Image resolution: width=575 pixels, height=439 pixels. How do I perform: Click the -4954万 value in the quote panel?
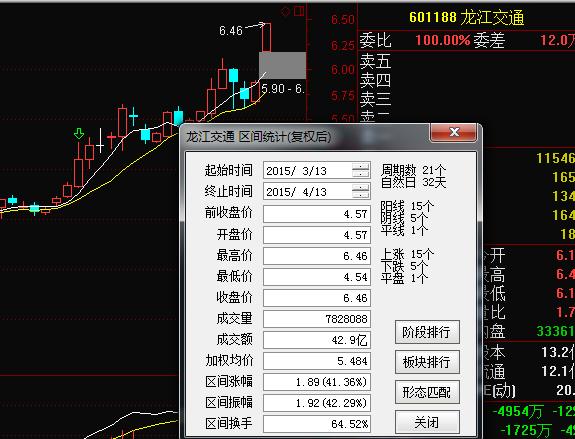tap(517, 411)
